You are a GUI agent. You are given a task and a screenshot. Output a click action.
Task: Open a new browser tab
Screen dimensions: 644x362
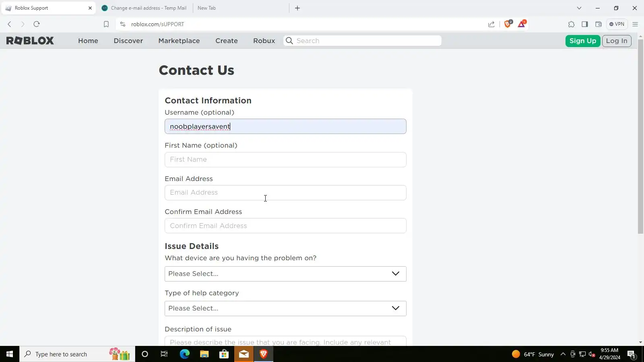[297, 8]
